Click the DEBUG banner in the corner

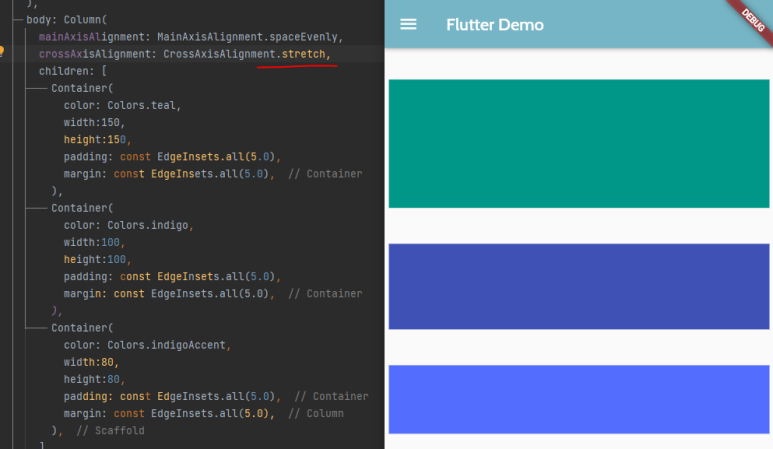tap(753, 20)
